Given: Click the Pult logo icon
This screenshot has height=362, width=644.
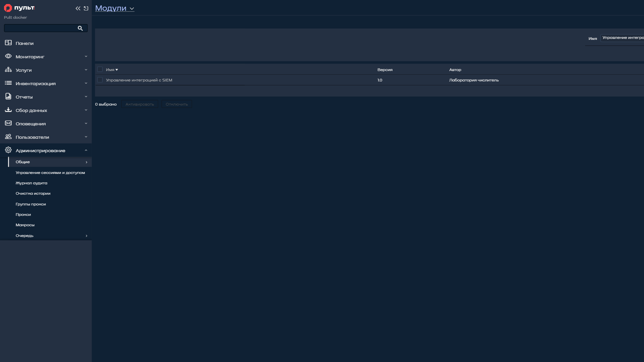Looking at the screenshot, I should pyautogui.click(x=8, y=8).
